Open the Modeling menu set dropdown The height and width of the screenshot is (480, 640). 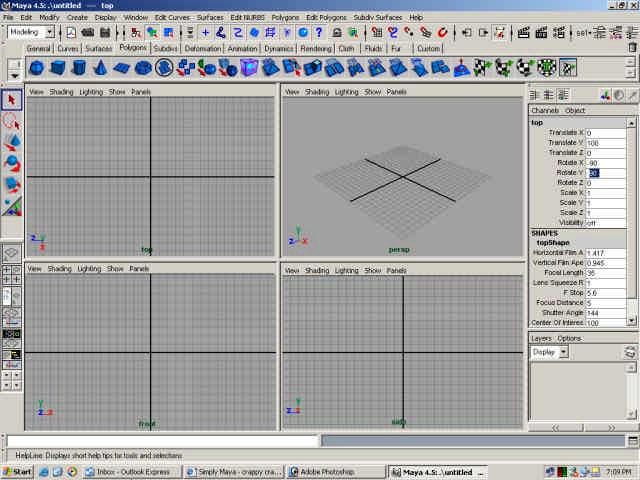pyautogui.click(x=32, y=32)
